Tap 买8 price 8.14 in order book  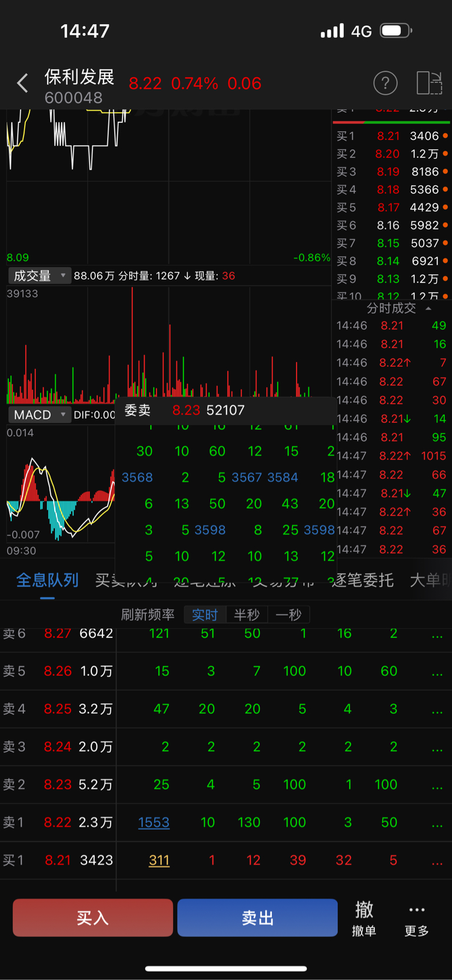(x=388, y=261)
